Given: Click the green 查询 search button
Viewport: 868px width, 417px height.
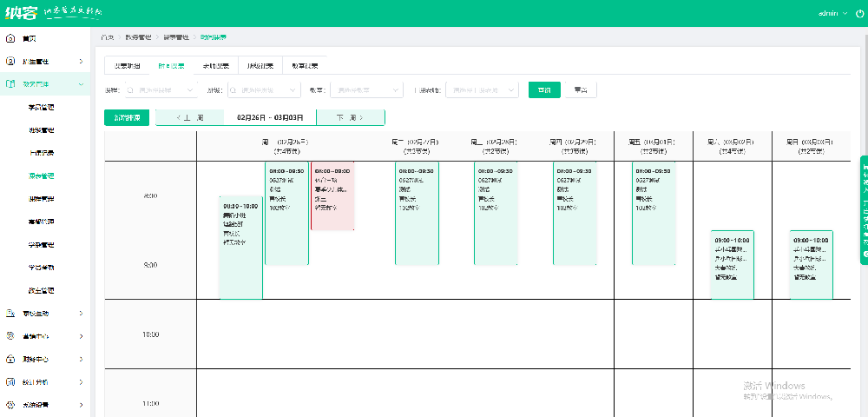Looking at the screenshot, I should tap(544, 89).
